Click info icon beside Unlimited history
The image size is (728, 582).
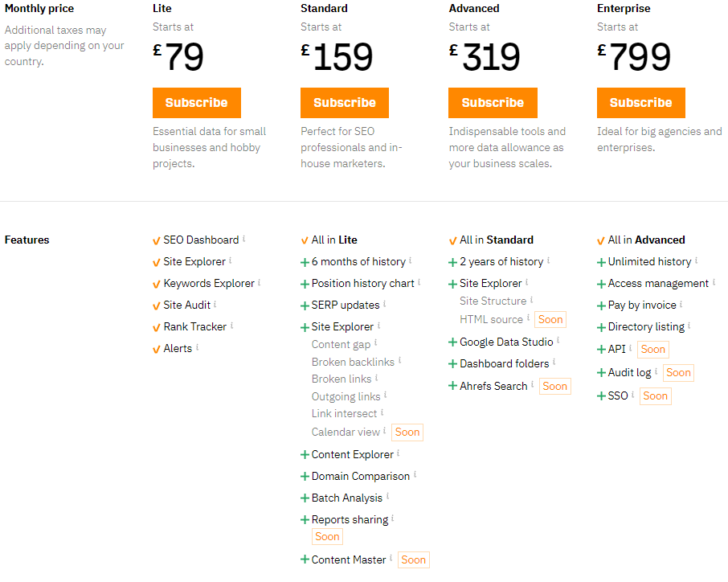[697, 260]
